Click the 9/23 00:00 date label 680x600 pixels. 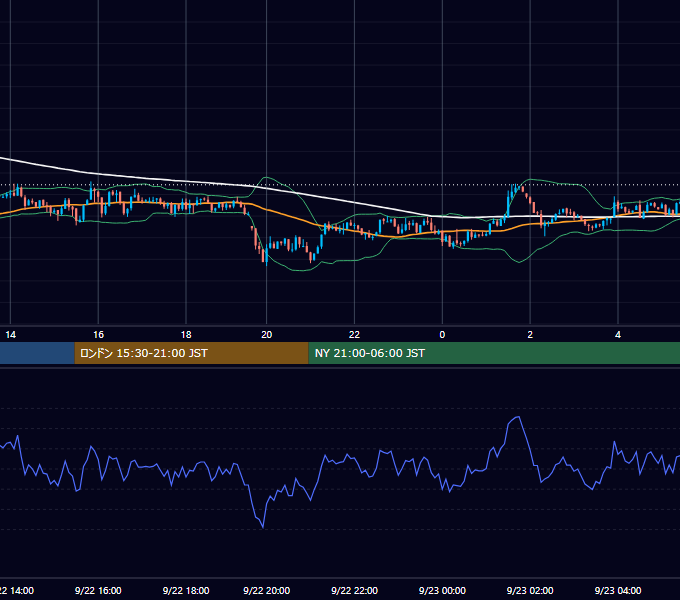click(x=442, y=590)
